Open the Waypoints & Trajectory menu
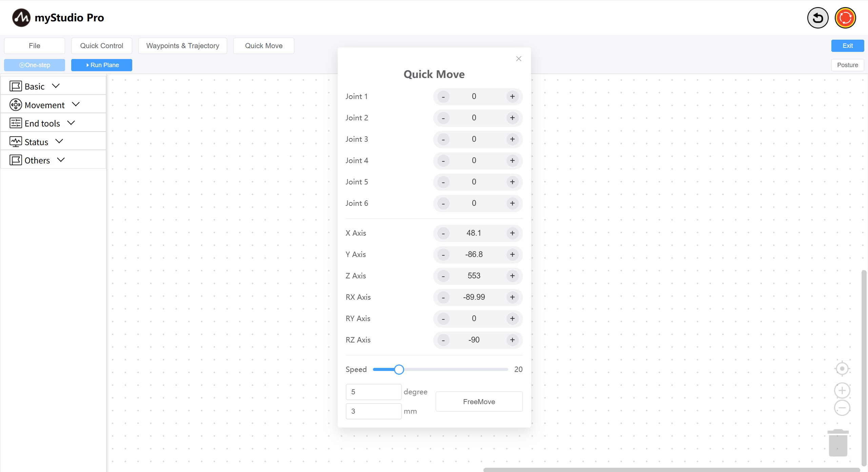Screen dimensions: 868x472 tap(182, 46)
